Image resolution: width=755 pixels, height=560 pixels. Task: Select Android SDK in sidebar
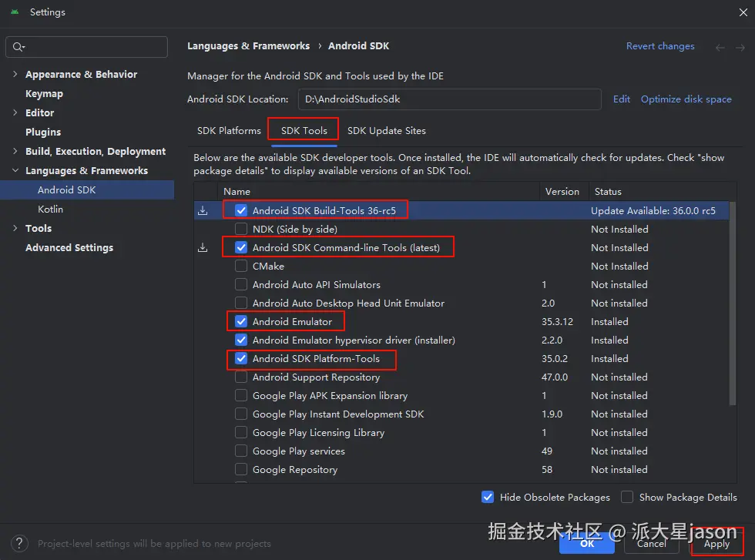(87, 189)
